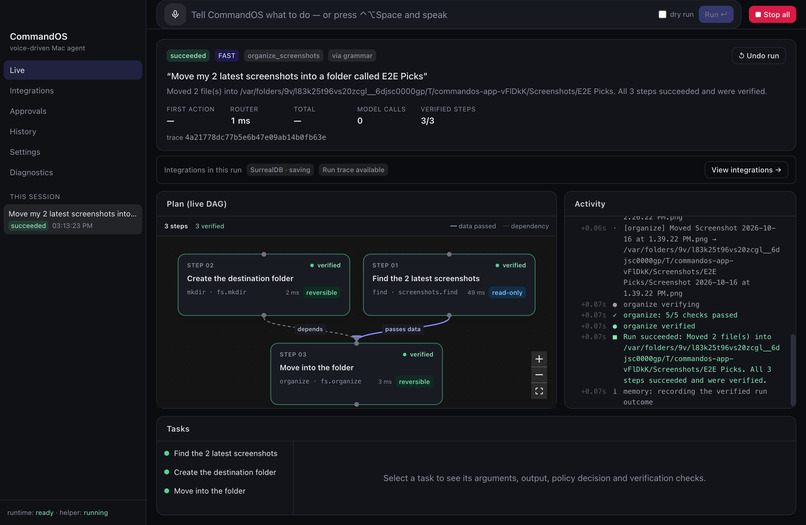Image resolution: width=806 pixels, height=525 pixels.
Task: Select the Step 02 'Create the destination folder' node
Action: (264, 284)
